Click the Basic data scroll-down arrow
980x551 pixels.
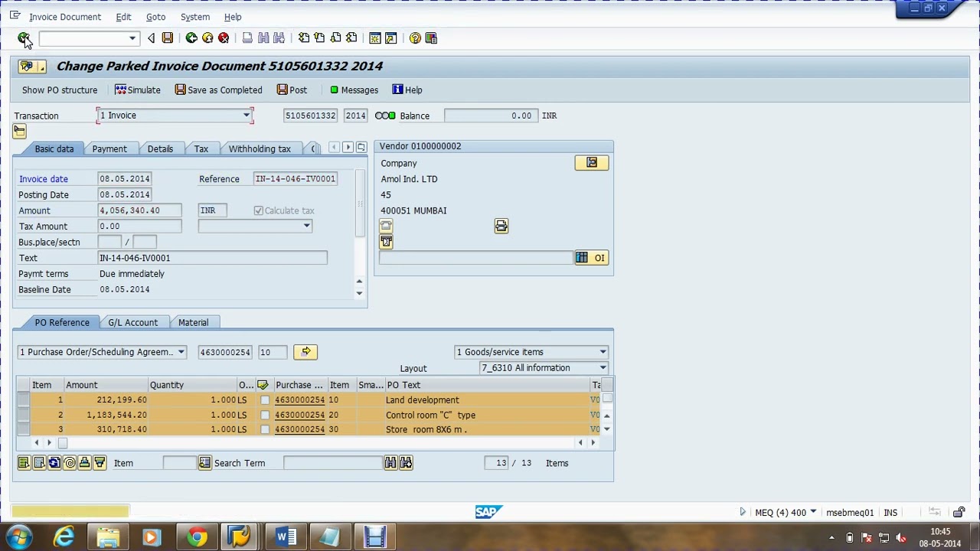(x=359, y=293)
